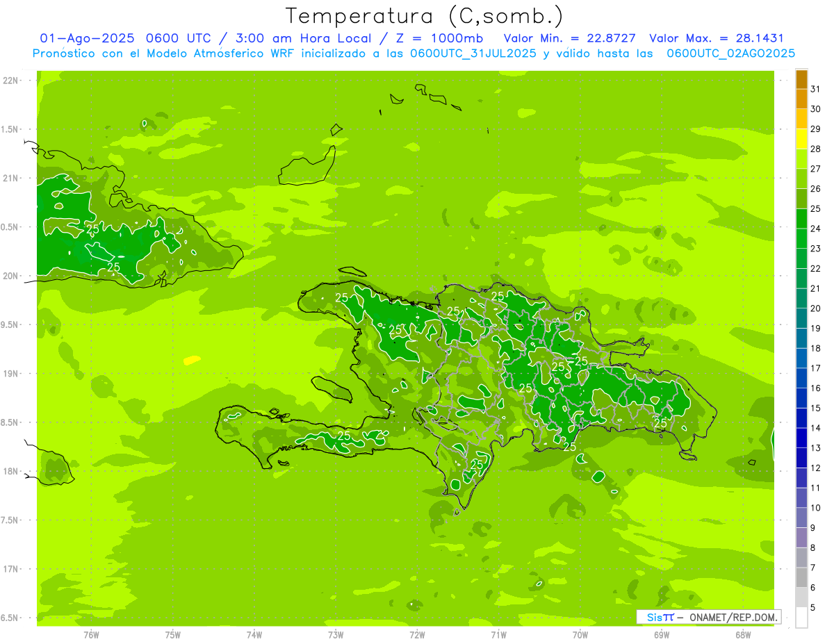This screenshot has width=834, height=644.
Task: Click the '20N' latitude axis label
Action: (x=10, y=276)
